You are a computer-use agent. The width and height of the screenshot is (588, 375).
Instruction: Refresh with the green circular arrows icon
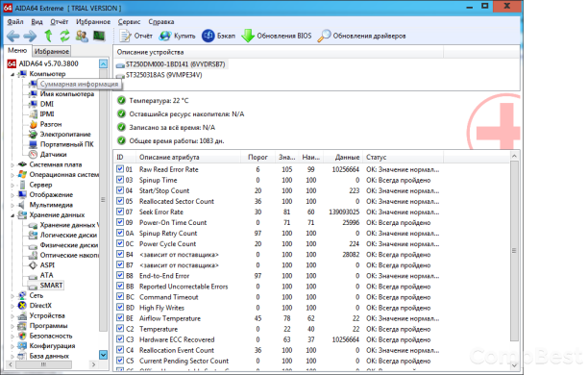point(65,36)
